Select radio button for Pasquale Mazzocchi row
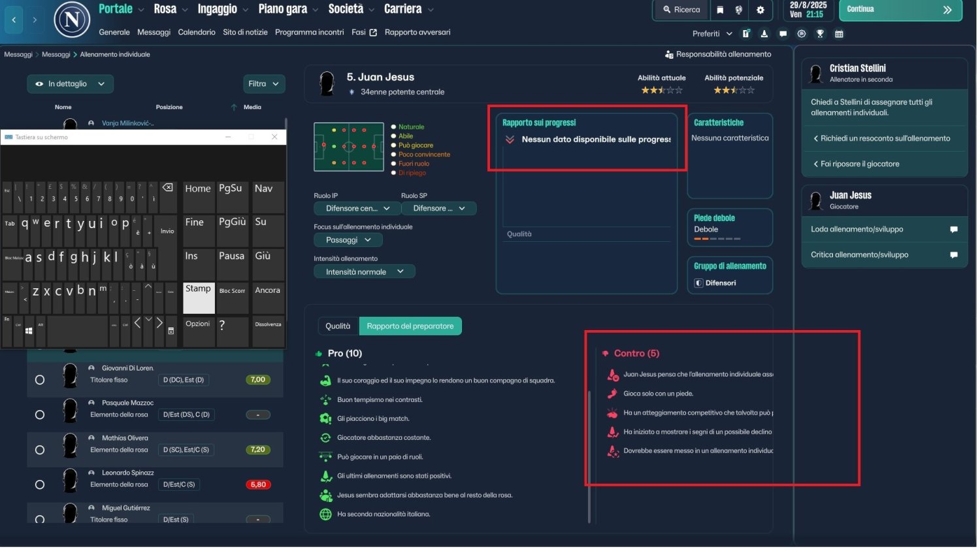 click(40, 416)
